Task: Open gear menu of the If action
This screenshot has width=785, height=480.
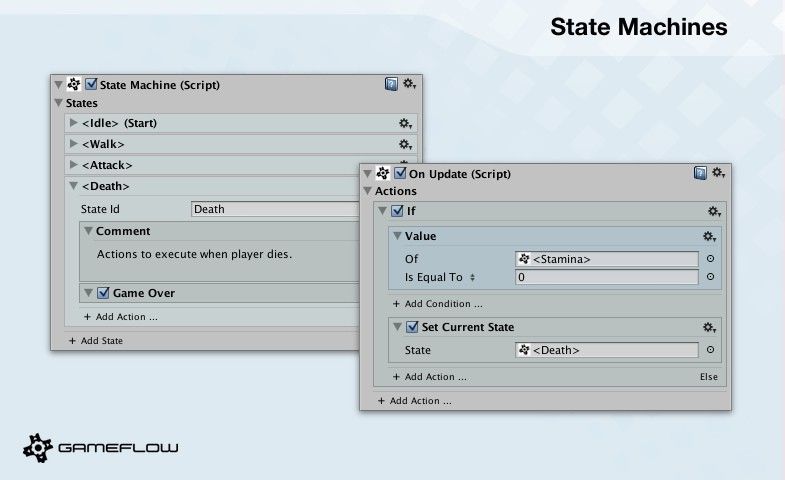Action: tap(714, 212)
